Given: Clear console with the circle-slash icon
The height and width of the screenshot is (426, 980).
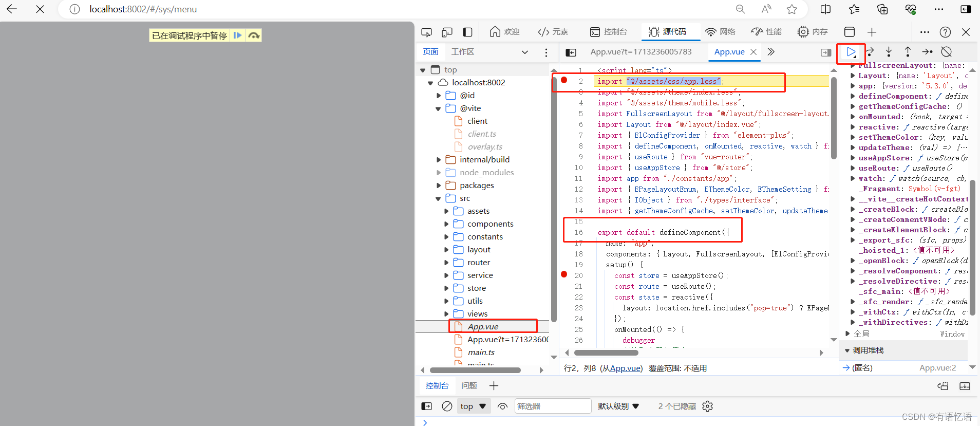Looking at the screenshot, I should tap(447, 406).
